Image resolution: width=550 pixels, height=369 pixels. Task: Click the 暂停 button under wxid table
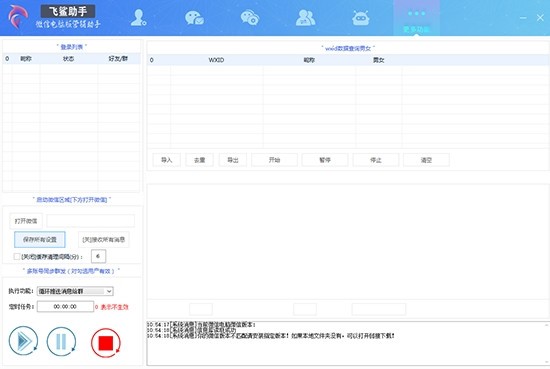click(x=325, y=160)
